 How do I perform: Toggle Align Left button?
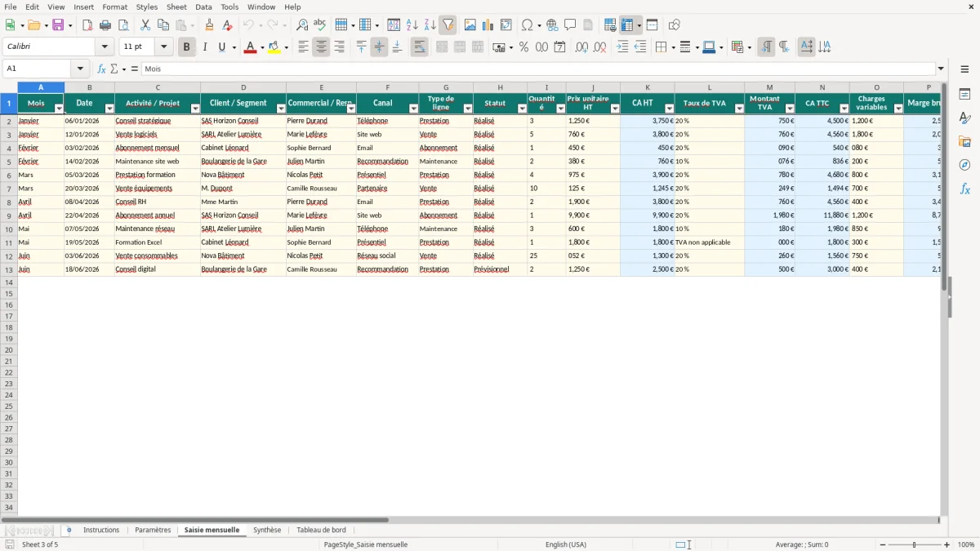(303, 47)
